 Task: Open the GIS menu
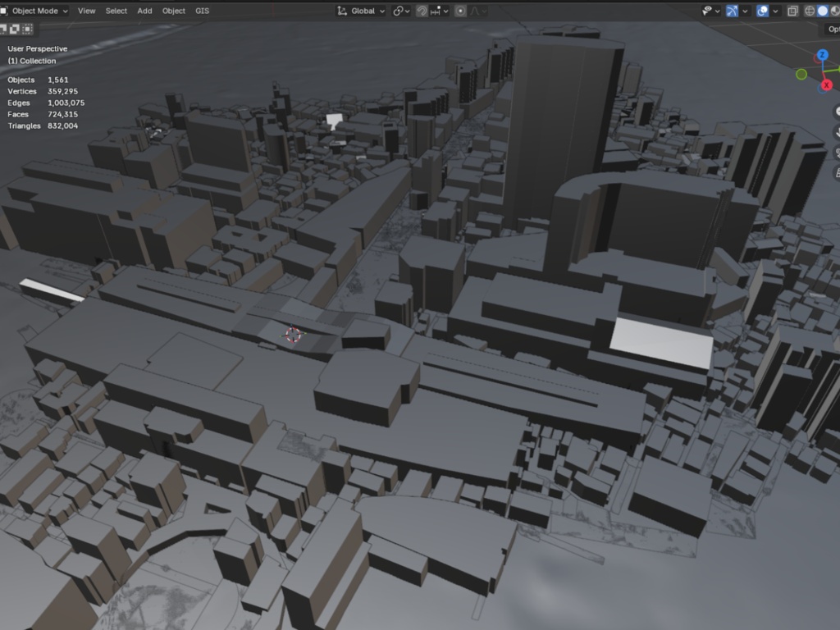point(202,11)
